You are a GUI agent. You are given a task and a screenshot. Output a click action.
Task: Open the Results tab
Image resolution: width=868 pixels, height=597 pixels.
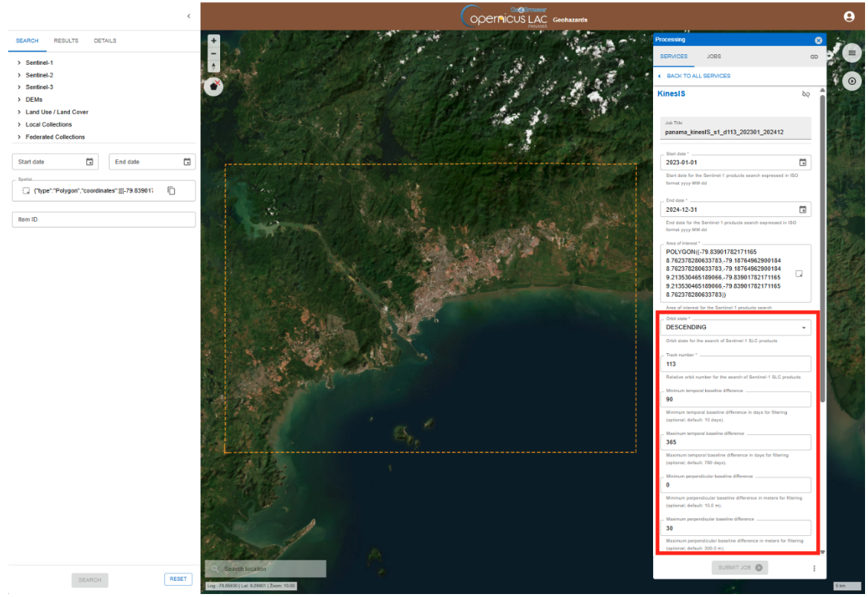(66, 41)
